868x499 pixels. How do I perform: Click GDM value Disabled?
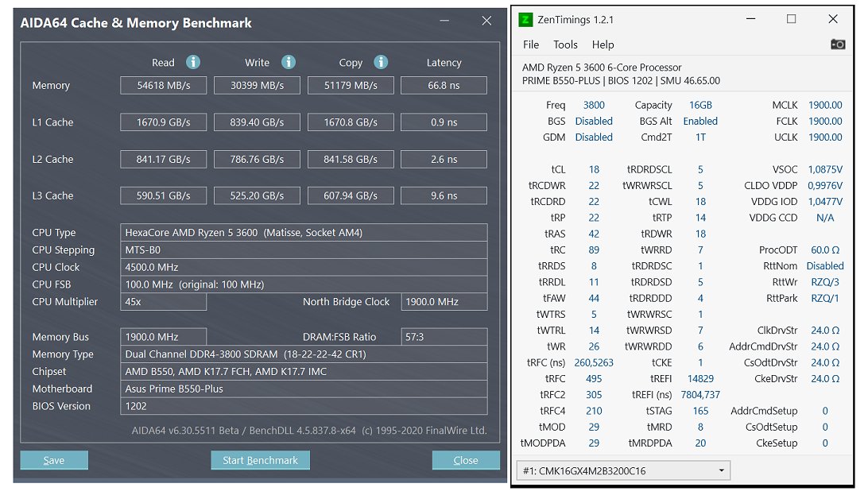click(594, 137)
